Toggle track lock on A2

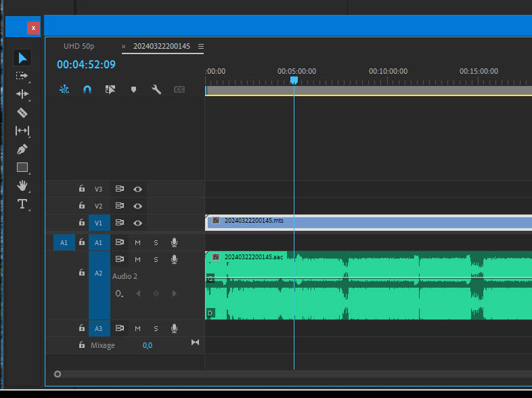coord(82,273)
